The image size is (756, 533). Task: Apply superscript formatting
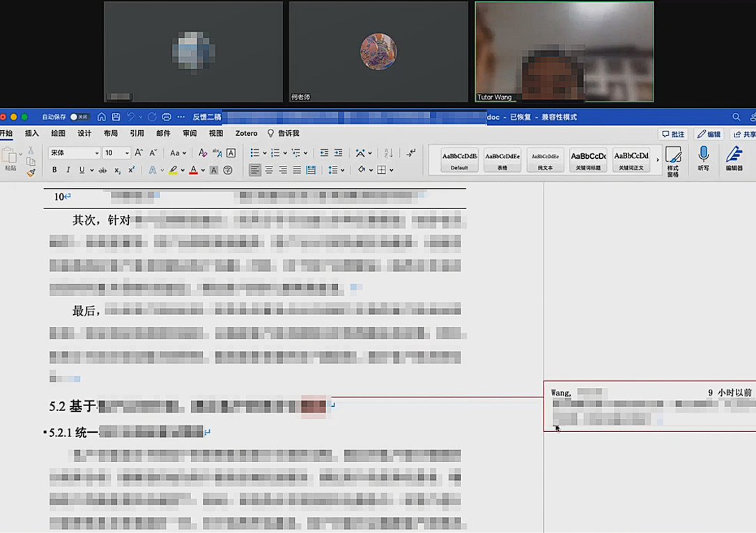[131, 170]
